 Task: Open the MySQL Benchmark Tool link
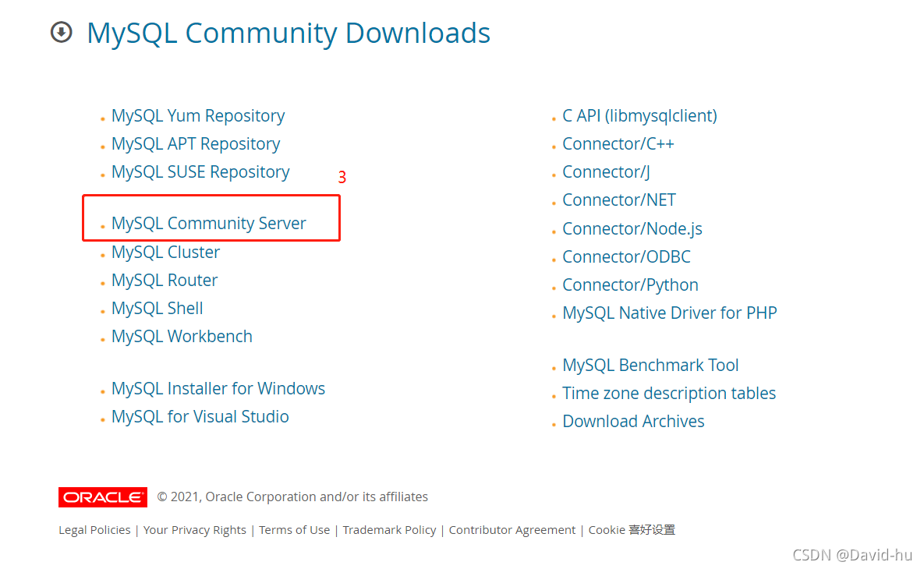click(650, 366)
